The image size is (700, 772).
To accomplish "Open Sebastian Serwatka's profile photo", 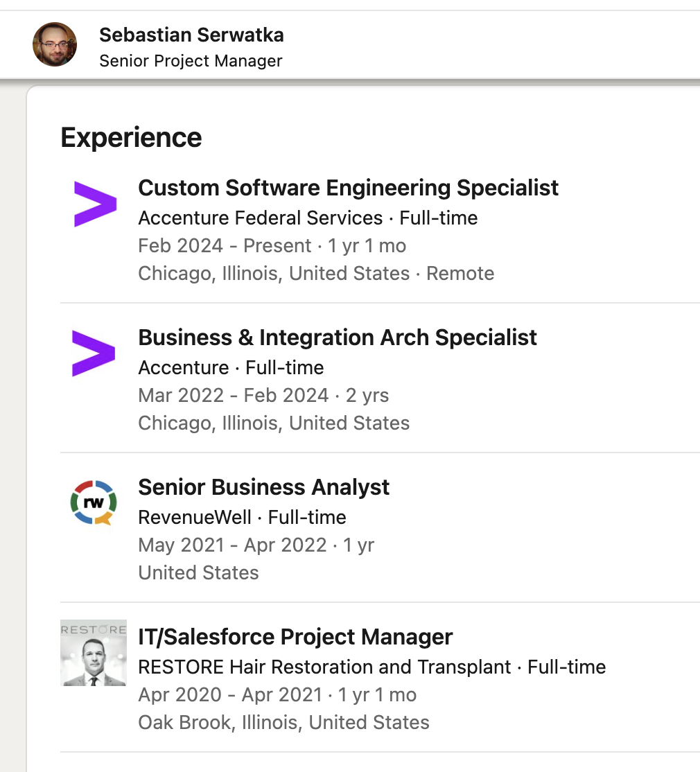I will click(x=55, y=44).
